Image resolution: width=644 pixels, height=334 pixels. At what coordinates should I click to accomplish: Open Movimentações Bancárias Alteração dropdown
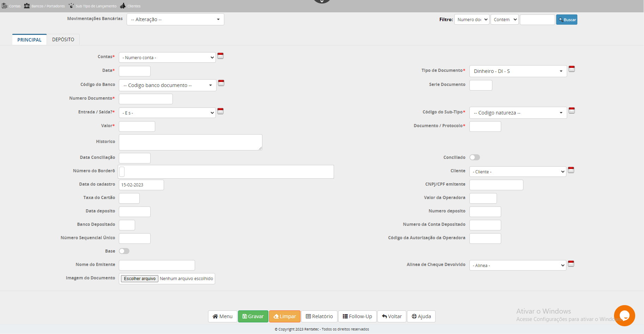point(175,19)
